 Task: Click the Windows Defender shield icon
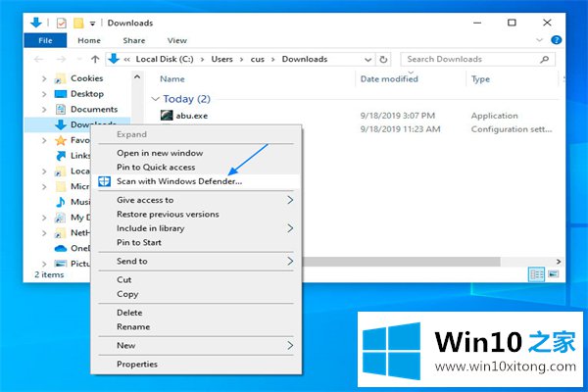104,181
